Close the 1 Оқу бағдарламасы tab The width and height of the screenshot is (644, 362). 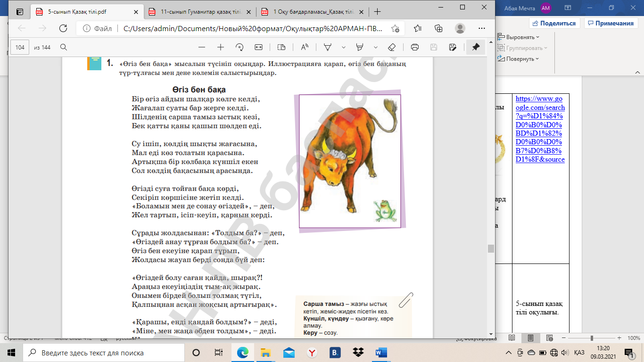361,12
